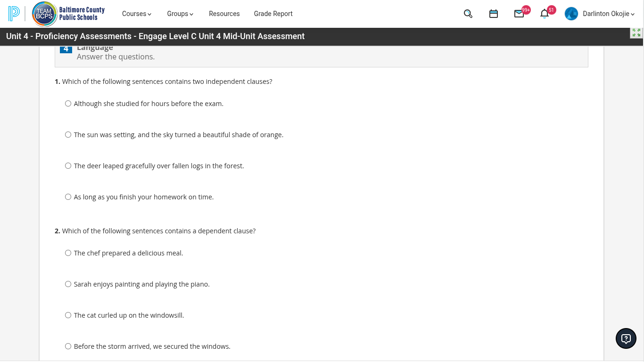This screenshot has height=362, width=644.
Task: Open the Team BCPS school logo
Action: (45, 14)
